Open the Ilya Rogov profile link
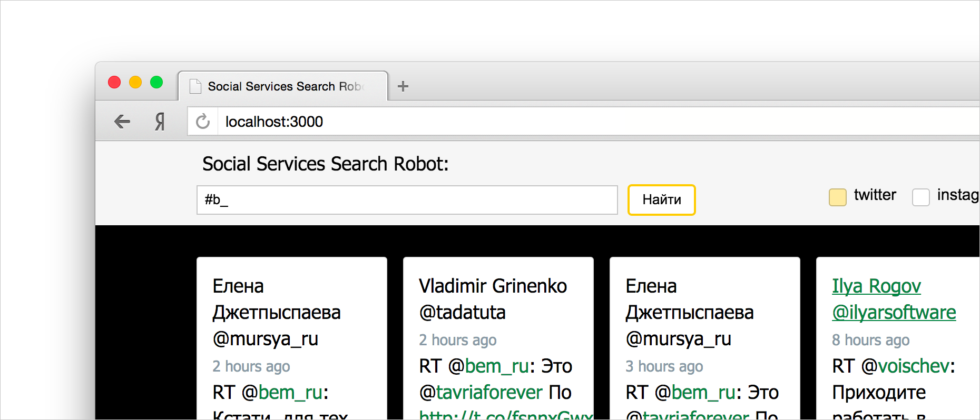The width and height of the screenshot is (980, 420). click(x=876, y=286)
